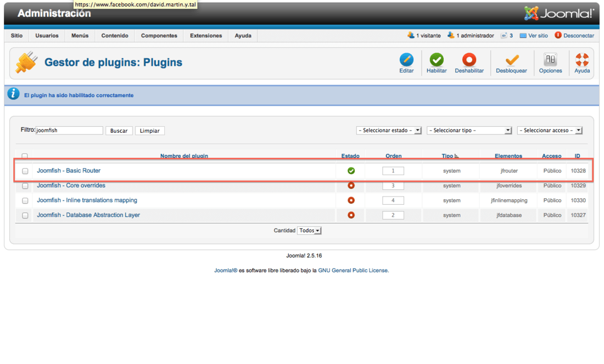Toggle Basic Router green enabled status icon
The height and width of the screenshot is (364, 604).
[x=351, y=171]
